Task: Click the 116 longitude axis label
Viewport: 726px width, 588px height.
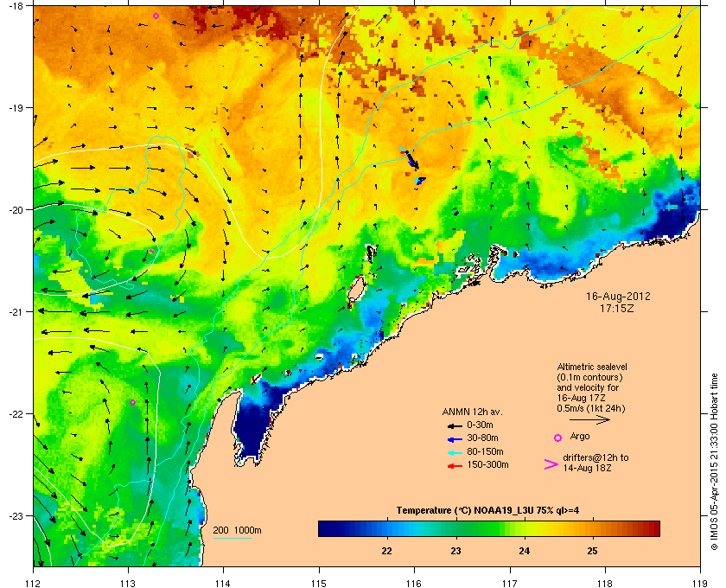Action: click(414, 584)
